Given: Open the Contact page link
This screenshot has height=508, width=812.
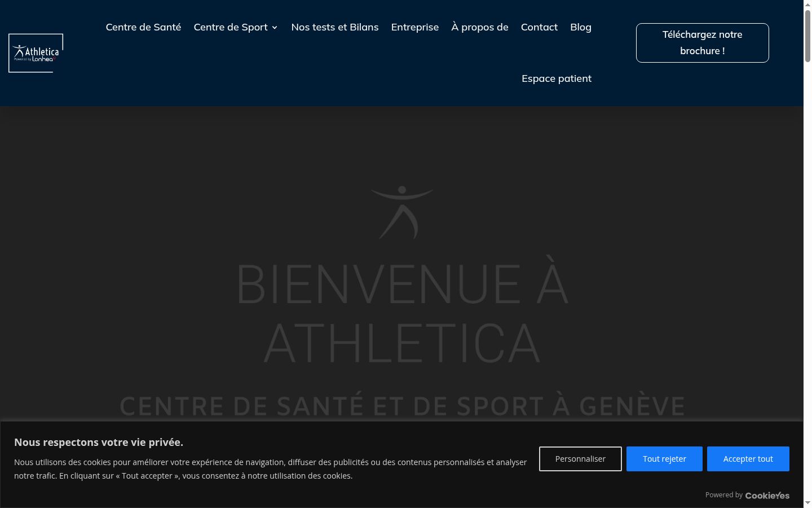Looking at the screenshot, I should click(539, 27).
